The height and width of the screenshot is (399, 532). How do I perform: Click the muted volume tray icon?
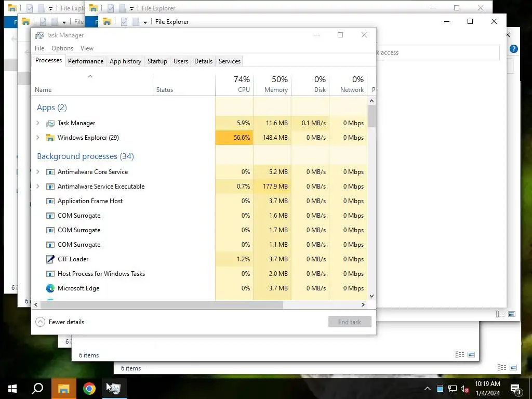pos(465,389)
